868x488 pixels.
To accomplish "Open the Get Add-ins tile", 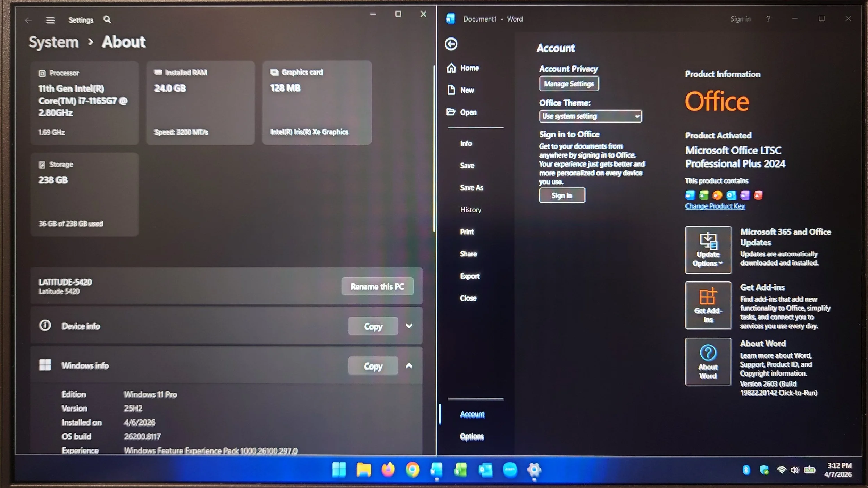I will 708,305.
